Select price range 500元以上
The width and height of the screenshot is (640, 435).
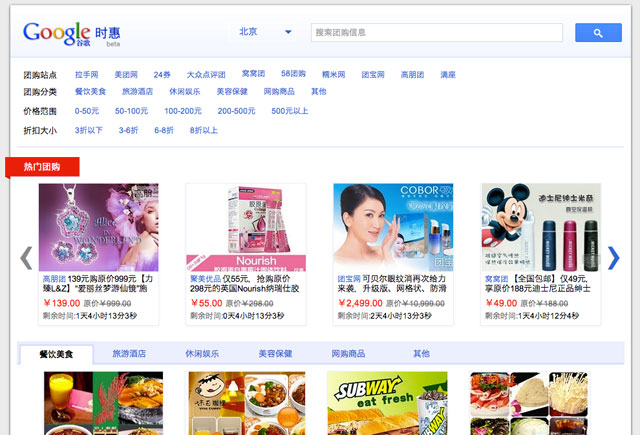click(x=290, y=111)
